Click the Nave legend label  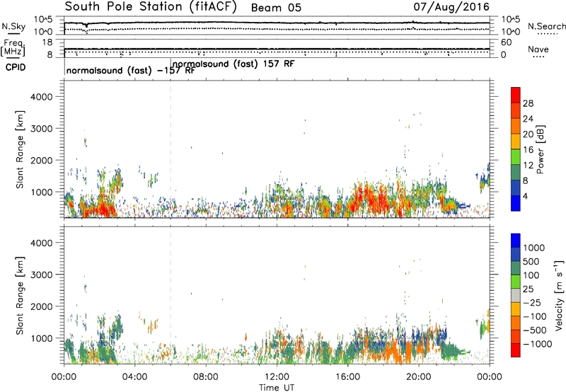(538, 49)
